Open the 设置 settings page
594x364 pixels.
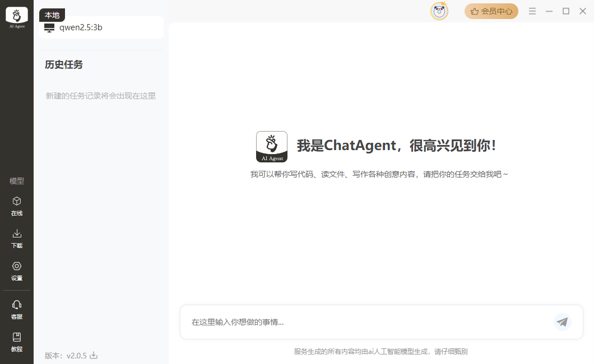click(x=17, y=271)
